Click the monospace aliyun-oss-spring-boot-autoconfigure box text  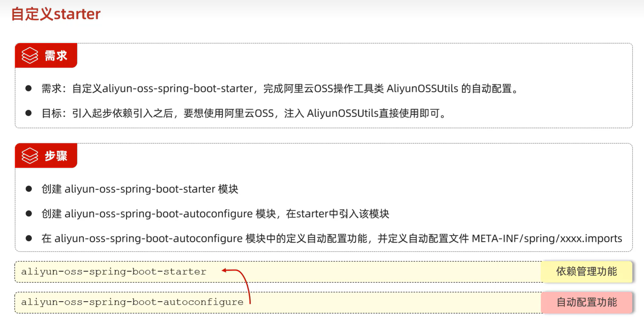tap(132, 302)
